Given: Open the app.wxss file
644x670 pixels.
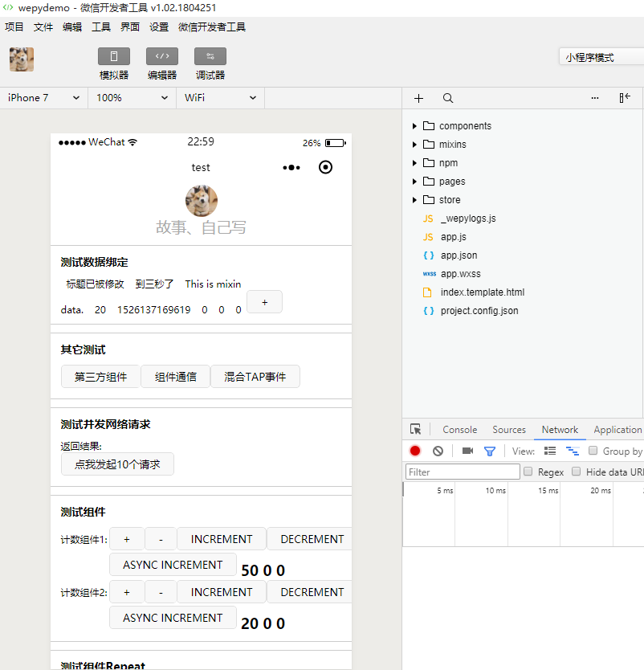Looking at the screenshot, I should (460, 273).
